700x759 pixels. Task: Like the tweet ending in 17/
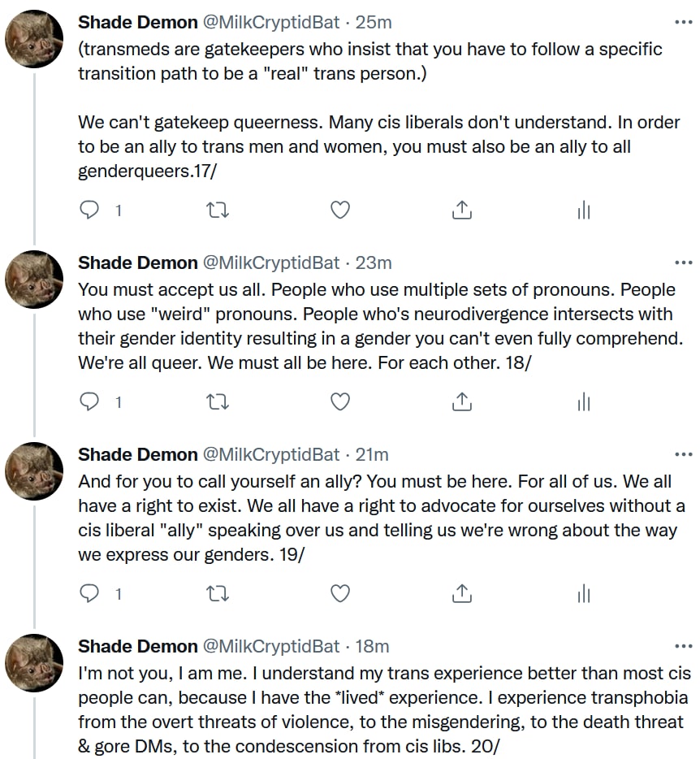point(340,210)
